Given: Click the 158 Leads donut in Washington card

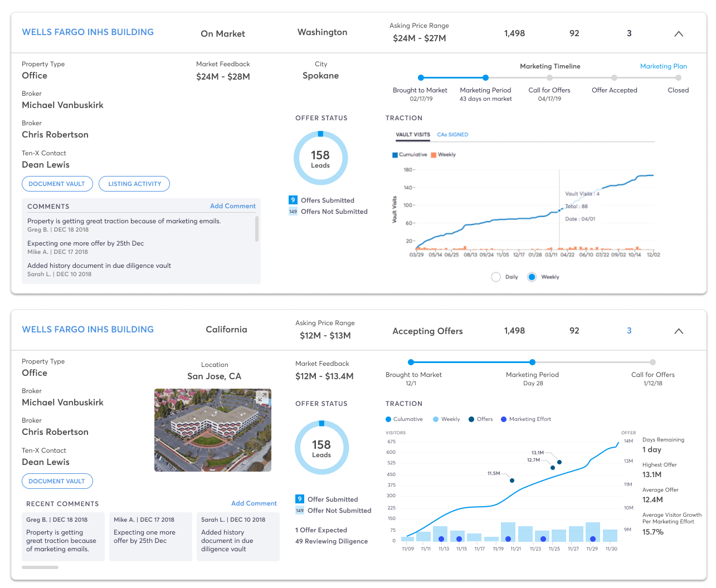Looking at the screenshot, I should tap(320, 158).
